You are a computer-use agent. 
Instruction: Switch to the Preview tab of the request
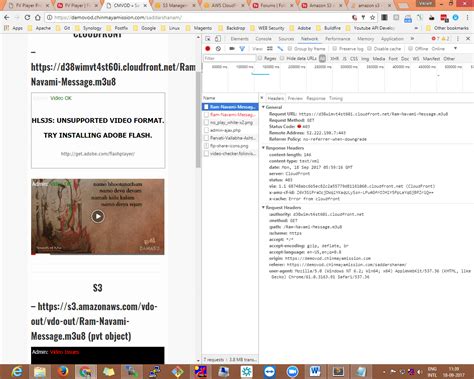pos(295,98)
